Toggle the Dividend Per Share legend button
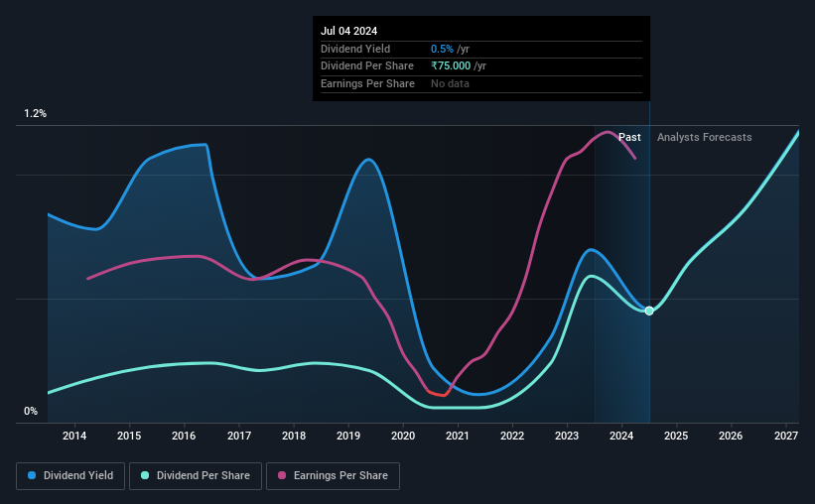This screenshot has height=504, width=815. (196, 476)
